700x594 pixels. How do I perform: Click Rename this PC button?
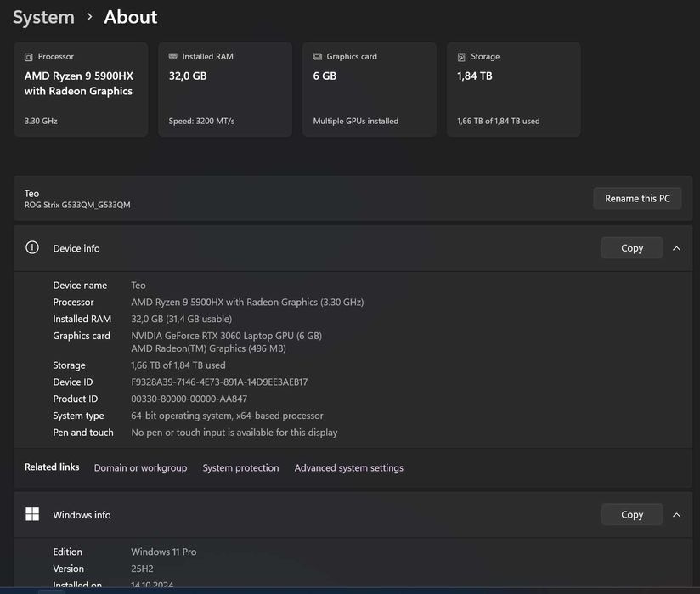tap(637, 198)
